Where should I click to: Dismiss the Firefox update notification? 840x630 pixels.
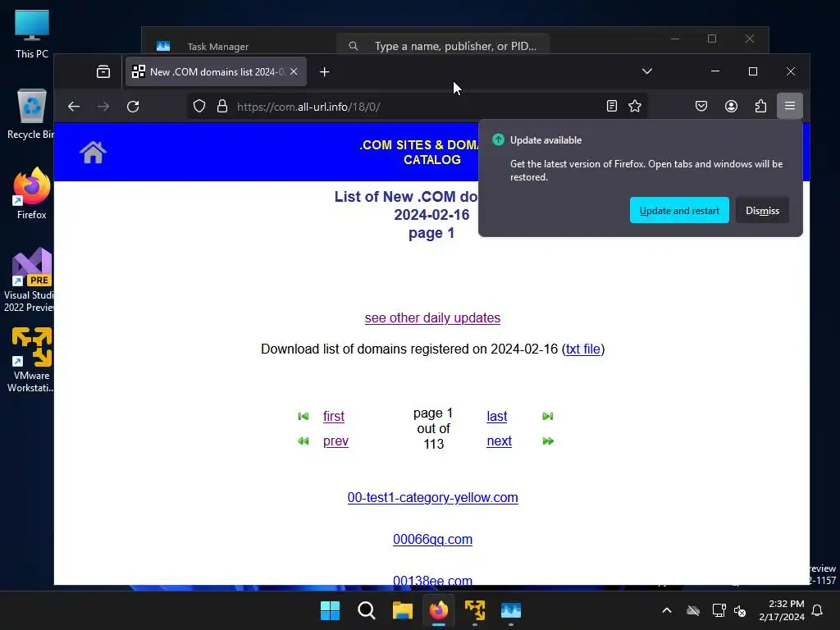pyautogui.click(x=762, y=211)
